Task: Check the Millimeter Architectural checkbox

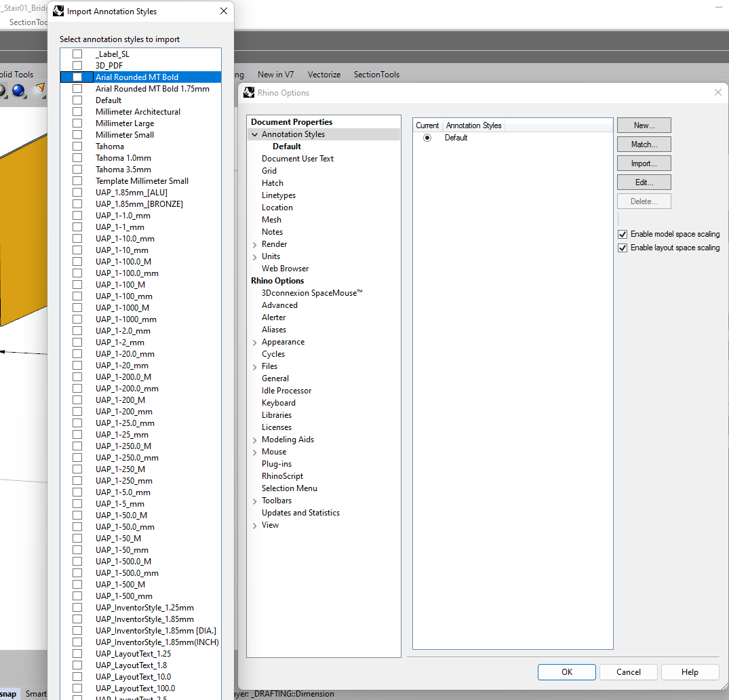Action: (x=77, y=112)
